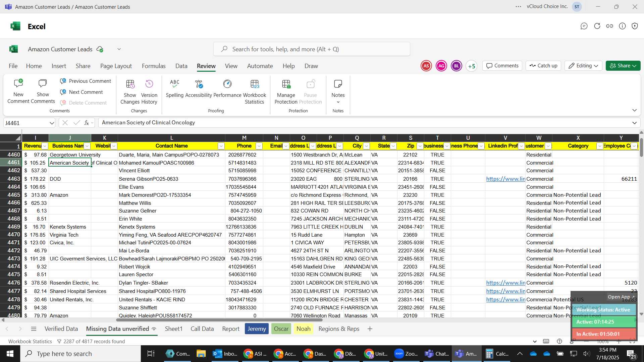The image size is (644, 362).
Task: Open filter dropdown for Business Name column
Action: 87,146
